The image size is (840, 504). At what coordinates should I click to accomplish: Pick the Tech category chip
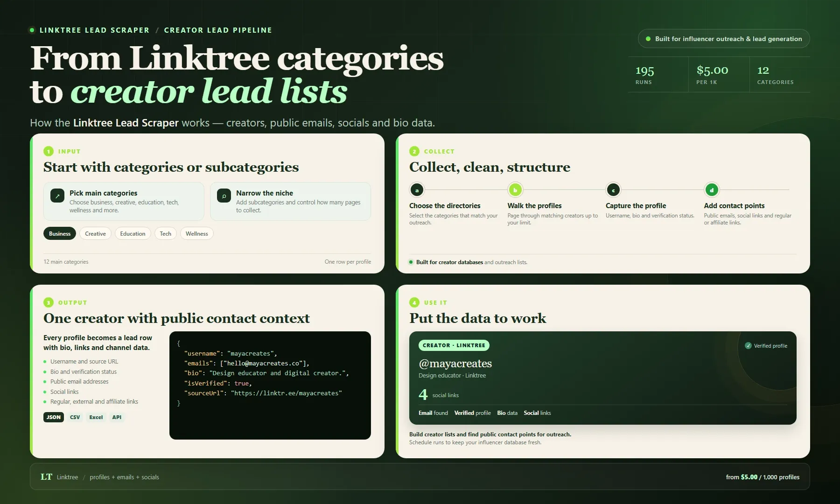166,233
